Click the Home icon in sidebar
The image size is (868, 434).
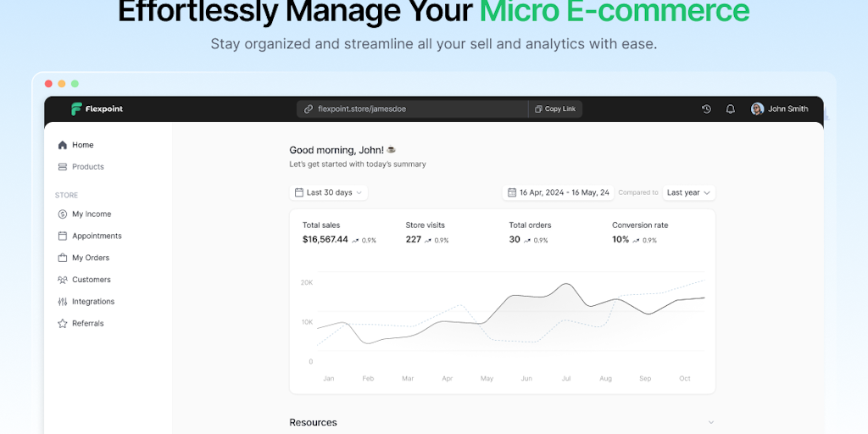[63, 145]
